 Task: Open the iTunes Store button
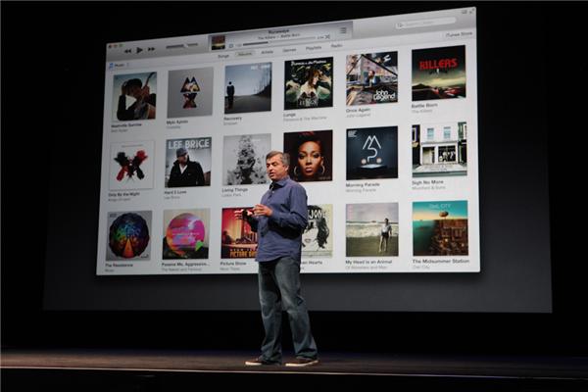[459, 34]
